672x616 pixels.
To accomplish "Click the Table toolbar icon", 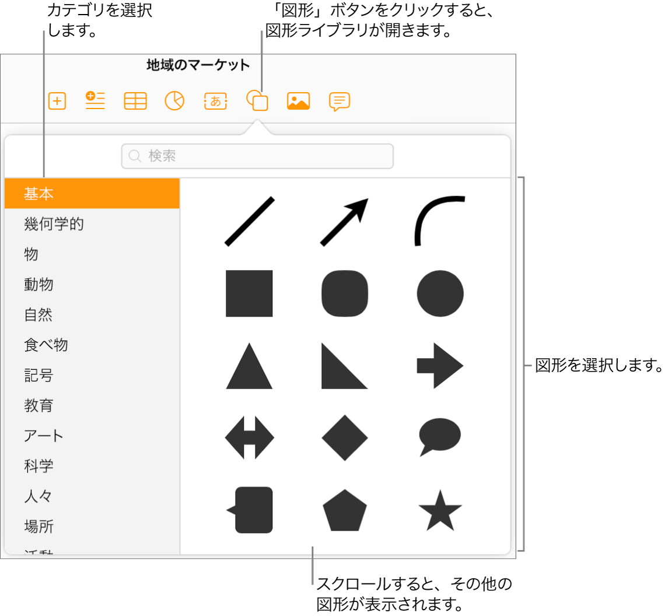I will pyautogui.click(x=135, y=101).
